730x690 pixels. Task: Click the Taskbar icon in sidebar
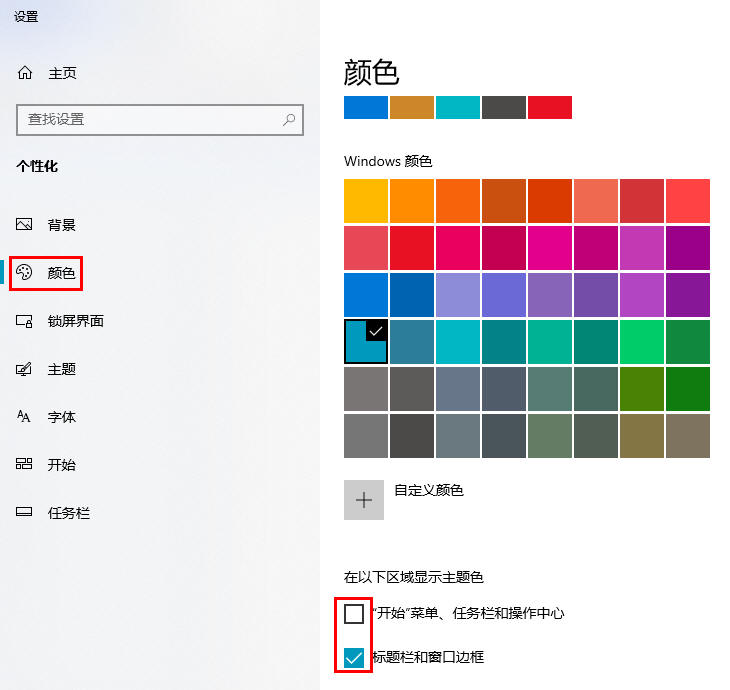coord(26,513)
